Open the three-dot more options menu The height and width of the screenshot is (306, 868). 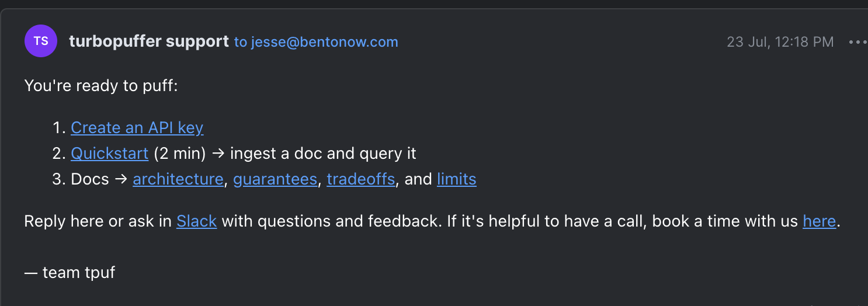[x=858, y=42]
